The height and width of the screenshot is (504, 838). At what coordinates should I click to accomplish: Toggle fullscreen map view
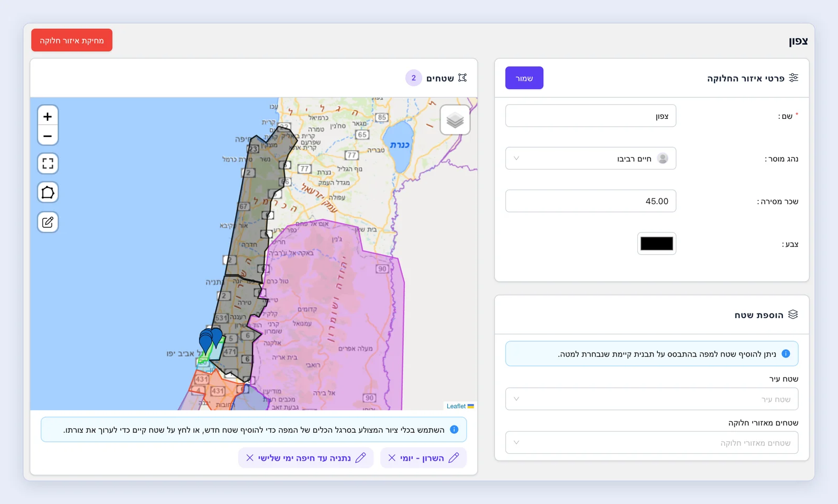click(x=48, y=164)
